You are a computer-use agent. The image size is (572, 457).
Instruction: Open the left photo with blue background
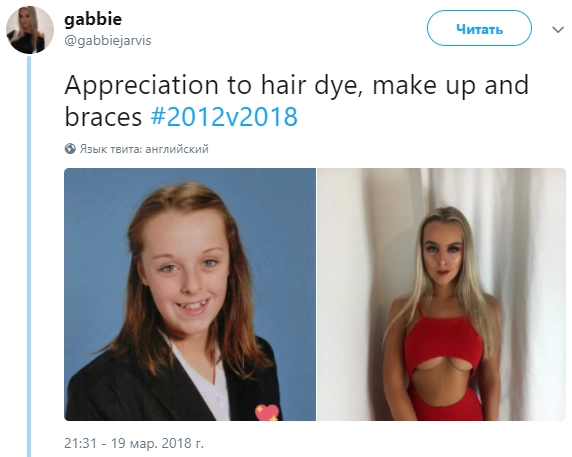(190, 294)
